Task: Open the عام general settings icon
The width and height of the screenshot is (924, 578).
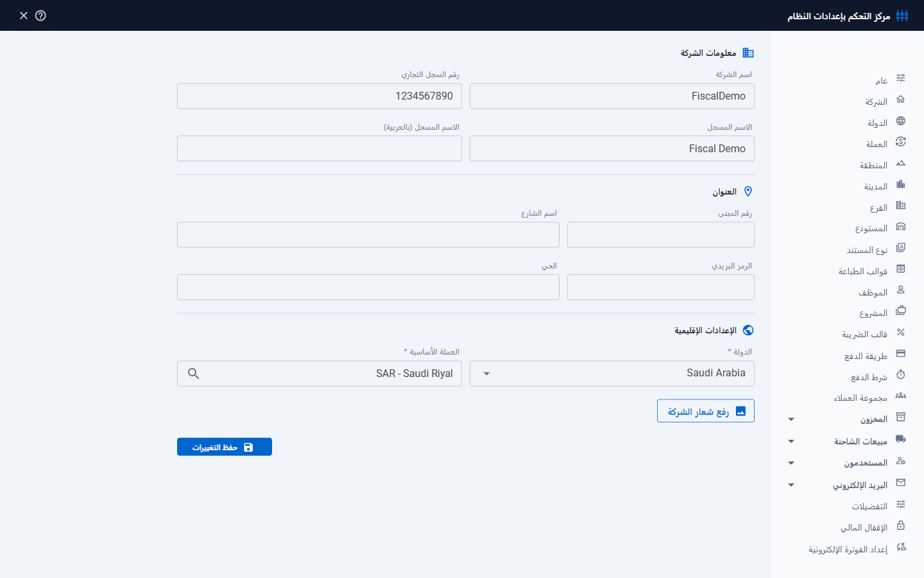Action: point(901,78)
